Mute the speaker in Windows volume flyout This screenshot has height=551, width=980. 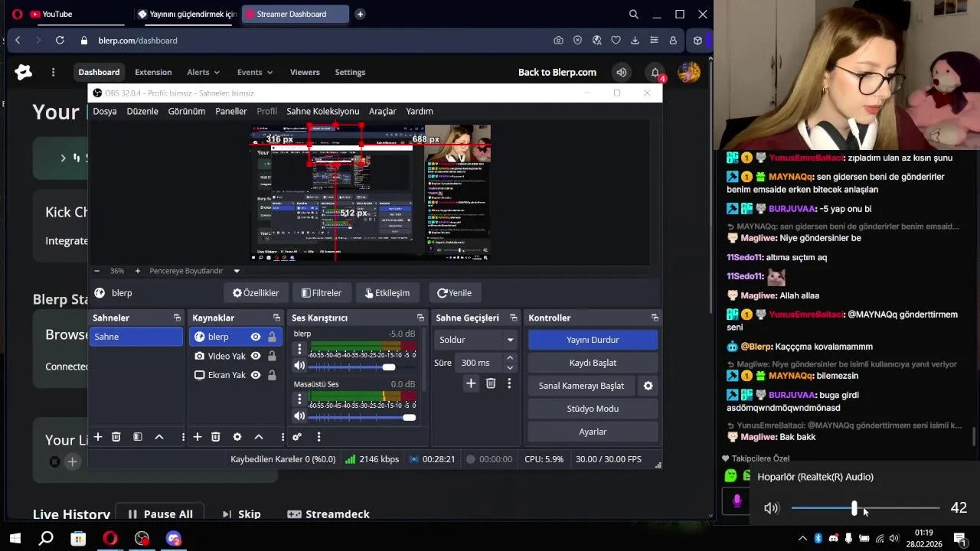[x=771, y=508]
